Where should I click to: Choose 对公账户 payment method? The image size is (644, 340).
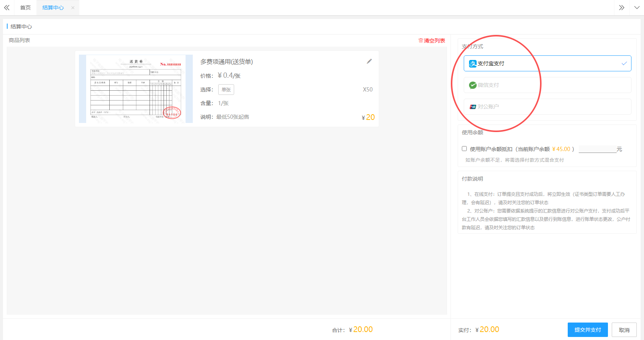(x=547, y=107)
